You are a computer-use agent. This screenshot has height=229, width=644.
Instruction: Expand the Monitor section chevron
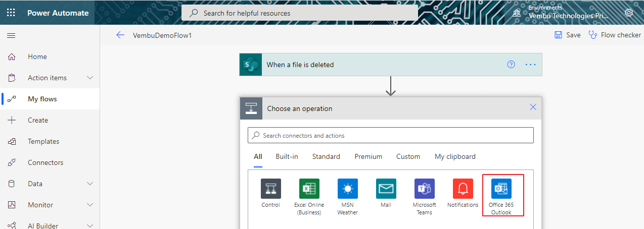(90, 205)
